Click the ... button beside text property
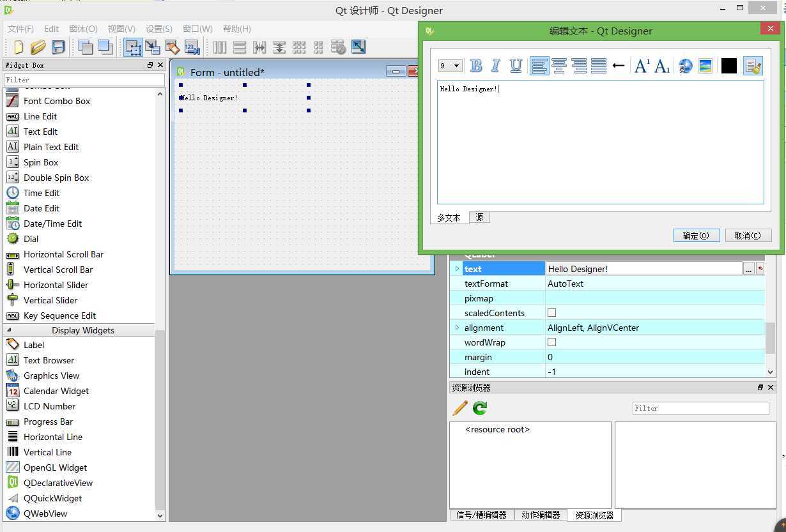This screenshot has height=532, width=786. pos(748,269)
